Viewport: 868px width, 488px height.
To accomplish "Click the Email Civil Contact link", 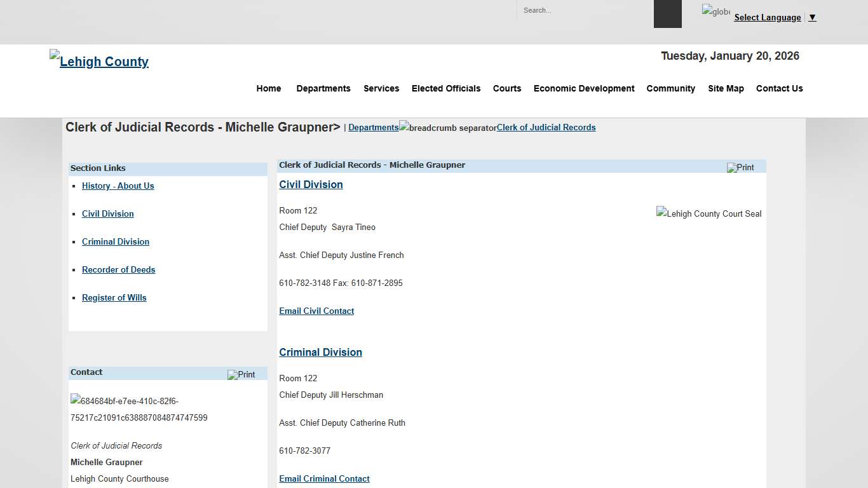I will coord(316,311).
